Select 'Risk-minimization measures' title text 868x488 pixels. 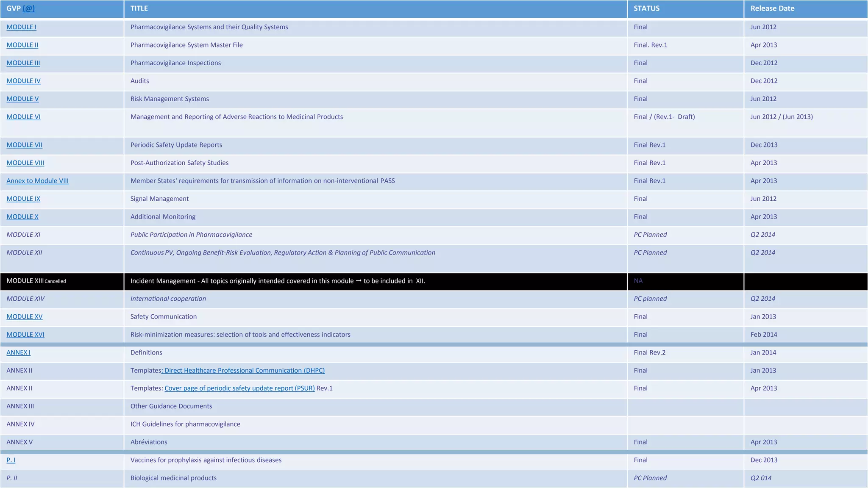click(240, 335)
